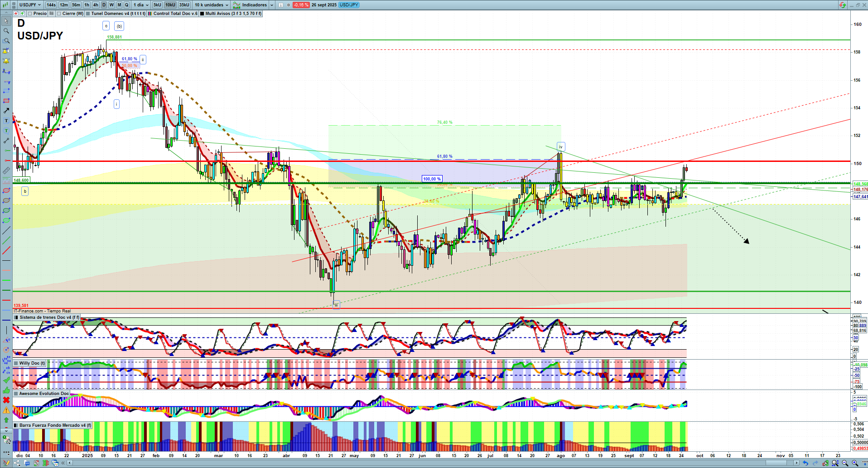Screen dimensions: 868x468
Task: Toggle the 10kU units button
Action: 170,5
